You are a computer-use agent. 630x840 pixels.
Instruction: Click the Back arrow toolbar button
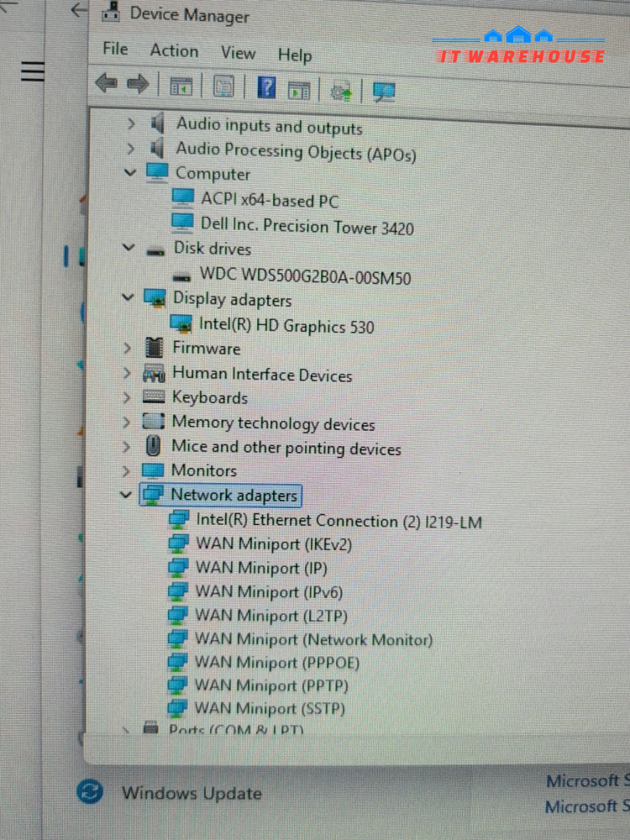[x=106, y=82]
